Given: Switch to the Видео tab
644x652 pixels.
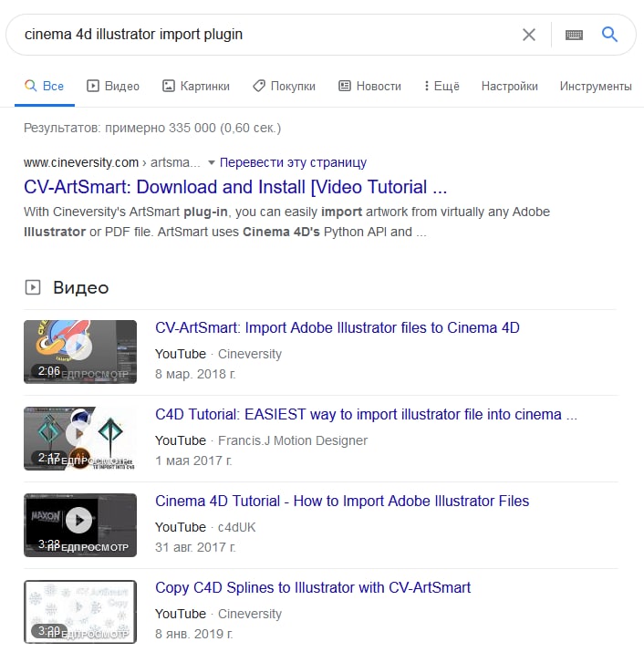Looking at the screenshot, I should tap(113, 86).
